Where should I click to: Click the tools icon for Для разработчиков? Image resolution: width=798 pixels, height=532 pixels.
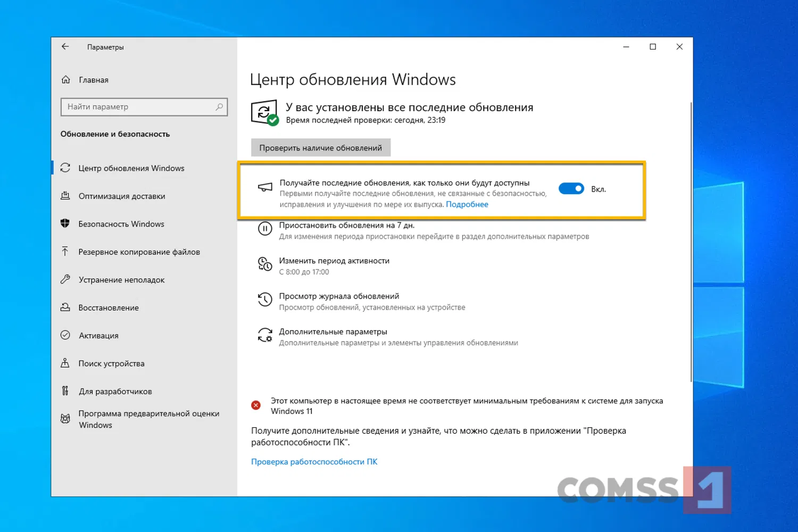pyautogui.click(x=65, y=391)
